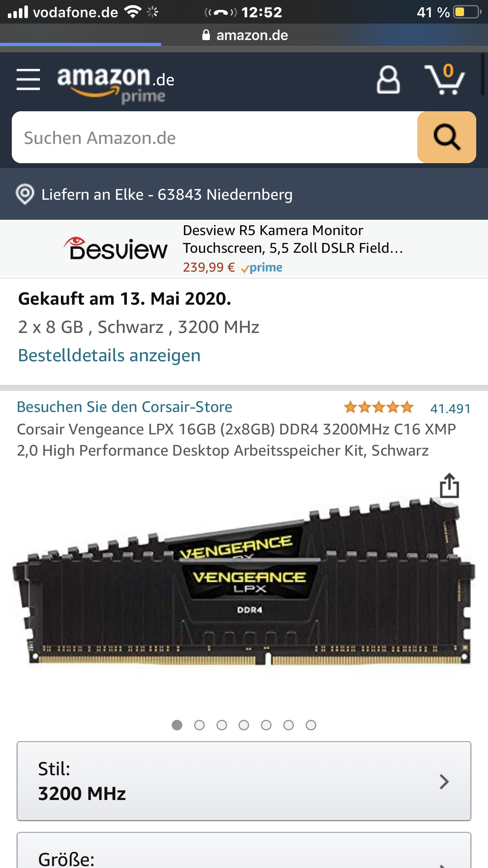Select the last image carousel dot
This screenshot has width=488, height=868.
point(311,725)
